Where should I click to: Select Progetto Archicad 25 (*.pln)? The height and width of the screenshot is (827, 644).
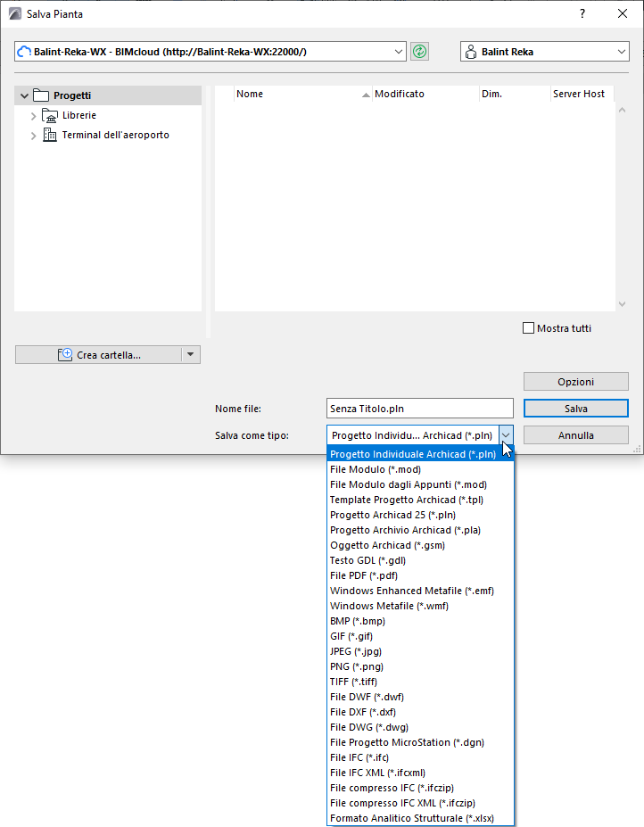pos(420,515)
